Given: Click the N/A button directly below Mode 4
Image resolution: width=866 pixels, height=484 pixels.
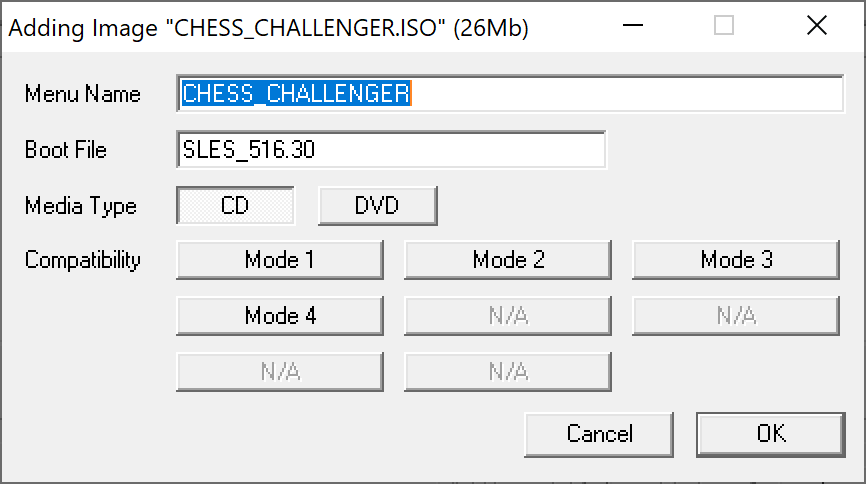Looking at the screenshot, I should click(280, 372).
